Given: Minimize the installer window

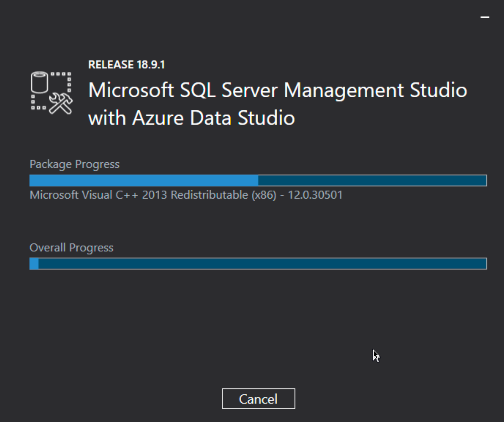Looking at the screenshot, I should coord(485,17).
